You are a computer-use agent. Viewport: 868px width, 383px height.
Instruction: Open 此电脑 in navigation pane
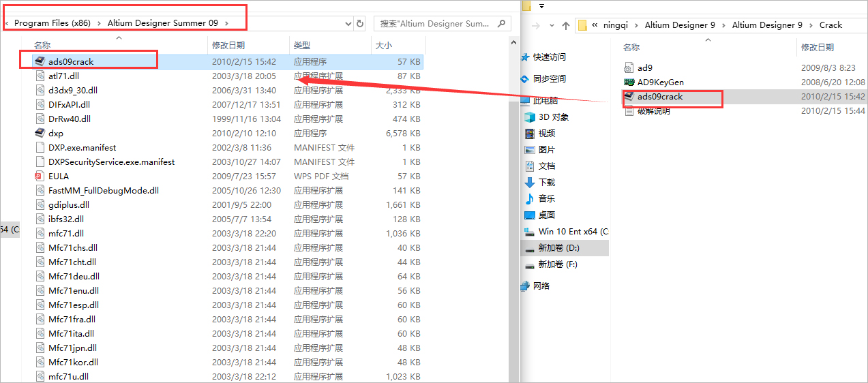tap(545, 100)
